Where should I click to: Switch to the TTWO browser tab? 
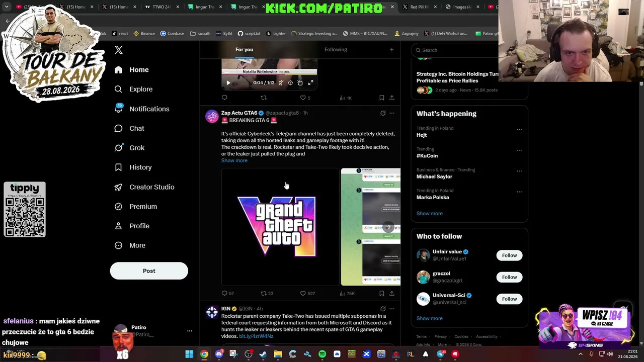click(x=163, y=7)
